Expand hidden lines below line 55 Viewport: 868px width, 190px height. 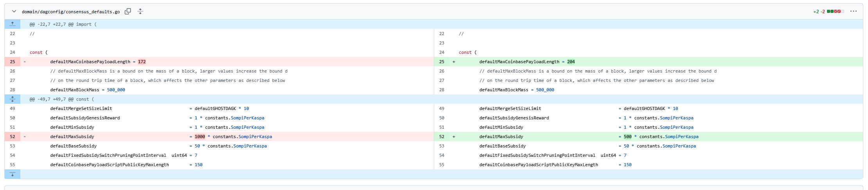[13, 174]
